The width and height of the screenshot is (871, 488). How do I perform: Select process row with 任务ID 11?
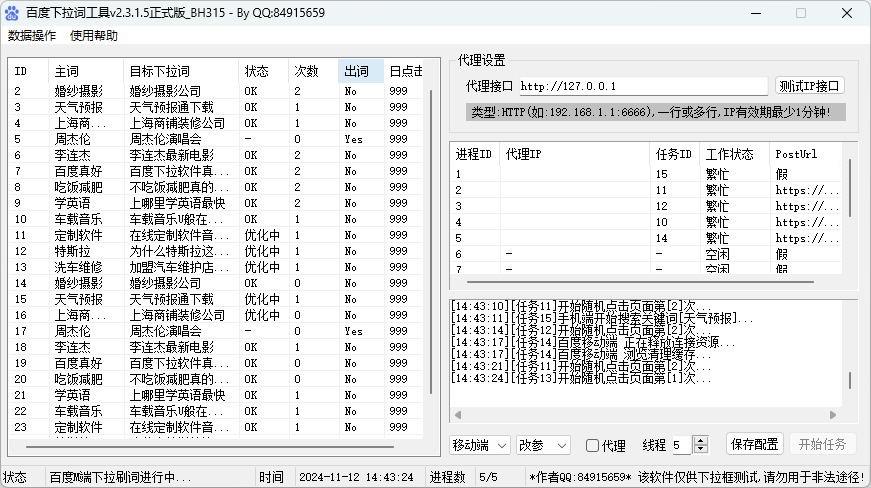(647, 190)
